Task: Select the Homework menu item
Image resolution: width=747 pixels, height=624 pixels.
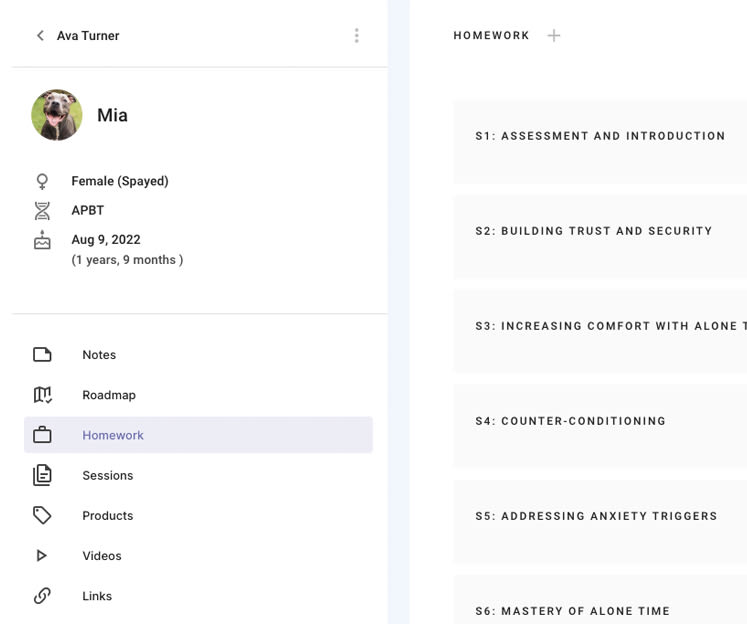Action: 198,435
